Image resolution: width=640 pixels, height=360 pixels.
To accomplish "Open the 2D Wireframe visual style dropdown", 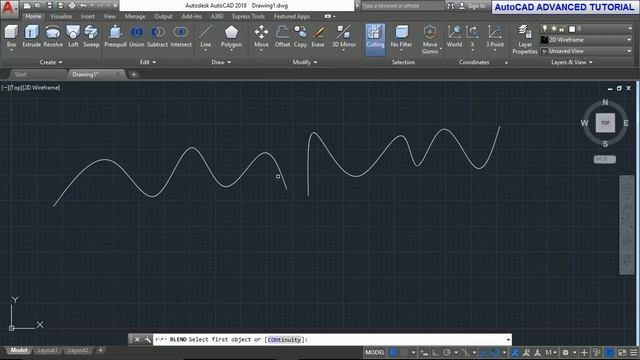I will pyautogui.click(x=586, y=40).
